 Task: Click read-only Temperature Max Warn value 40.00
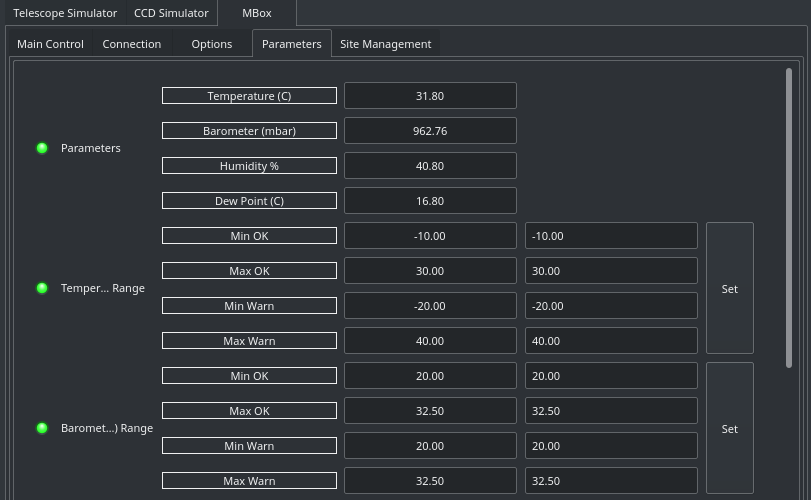click(x=430, y=341)
